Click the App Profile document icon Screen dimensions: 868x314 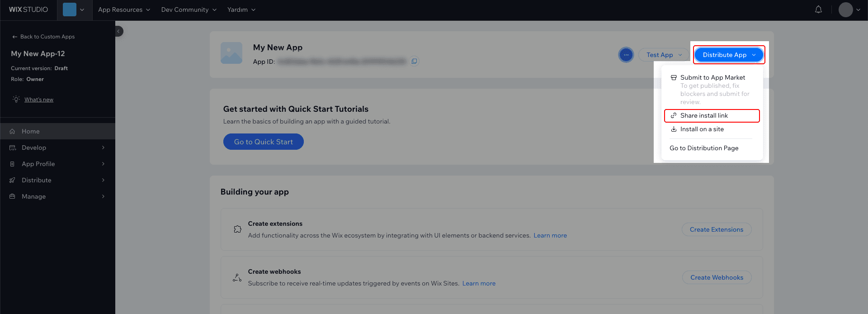tap(13, 164)
